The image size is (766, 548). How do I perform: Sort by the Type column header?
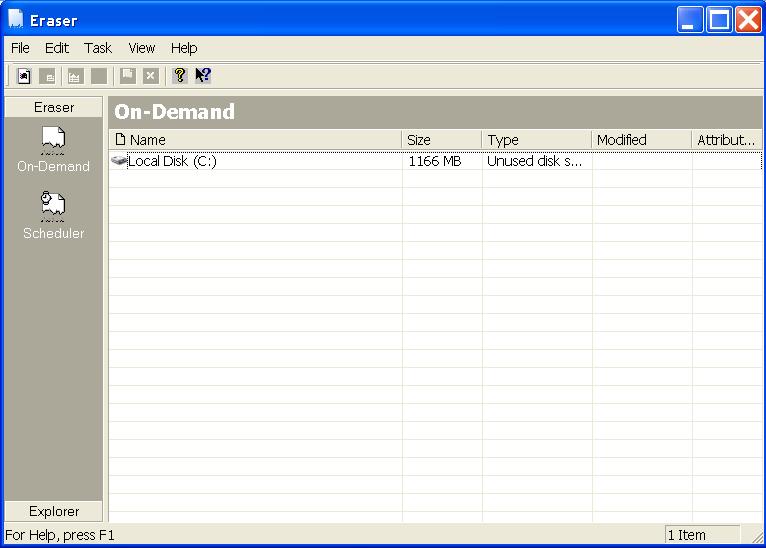point(536,140)
